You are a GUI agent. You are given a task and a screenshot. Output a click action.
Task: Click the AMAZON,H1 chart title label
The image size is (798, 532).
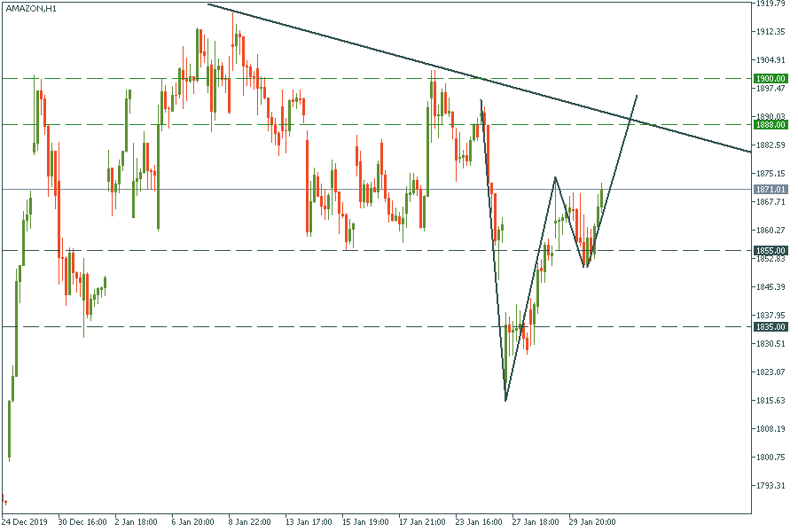31,8
